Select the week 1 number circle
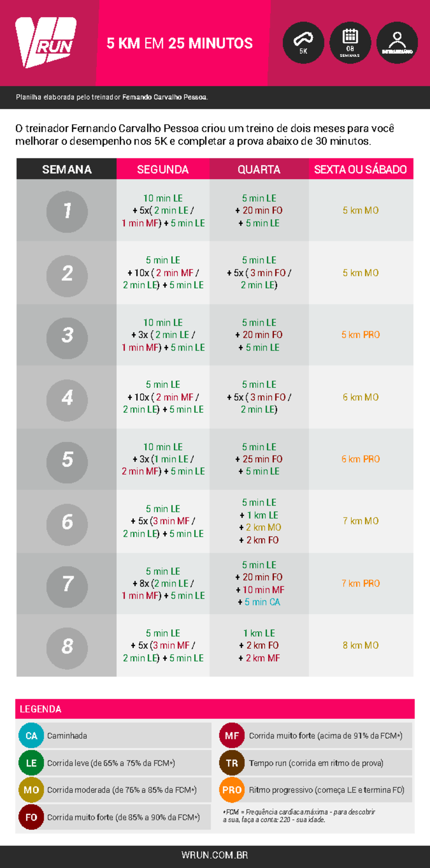430x868 pixels. [67, 211]
